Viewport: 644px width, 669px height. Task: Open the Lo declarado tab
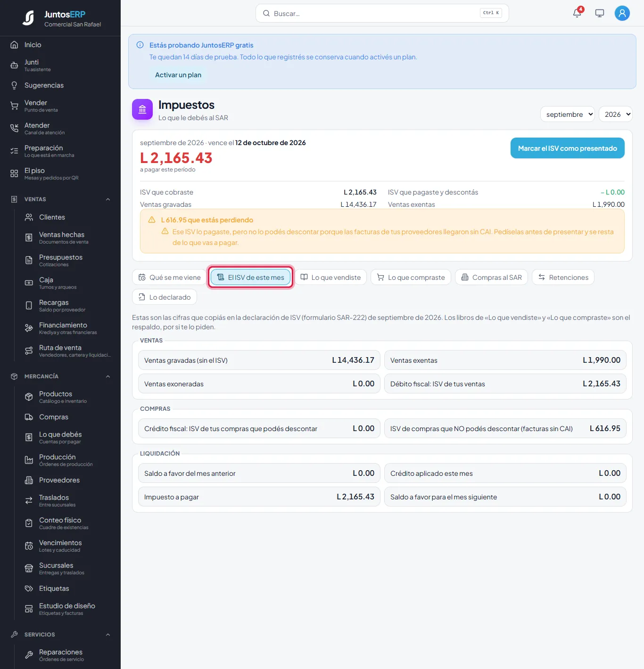click(x=165, y=297)
